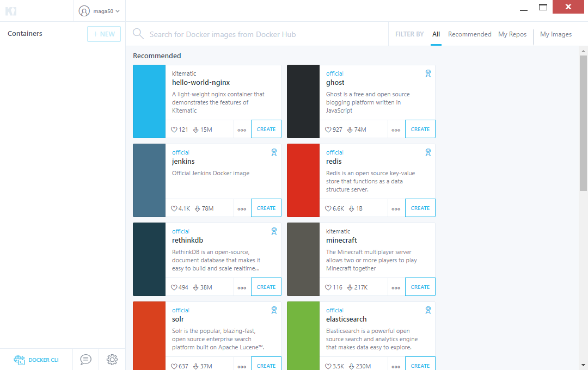The width and height of the screenshot is (588, 370).
Task: Click the vertical scrollbar thumb
Action: coord(583,123)
